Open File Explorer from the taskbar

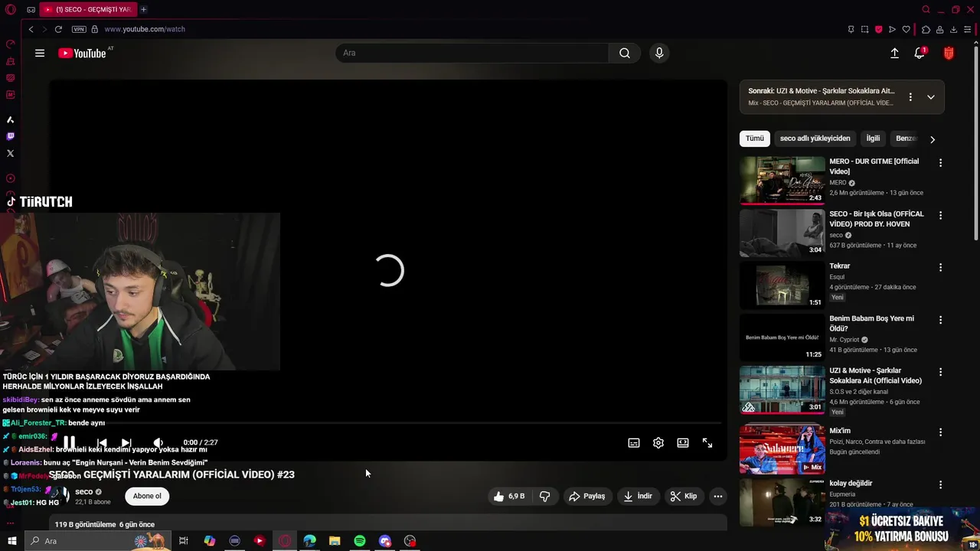(x=335, y=541)
